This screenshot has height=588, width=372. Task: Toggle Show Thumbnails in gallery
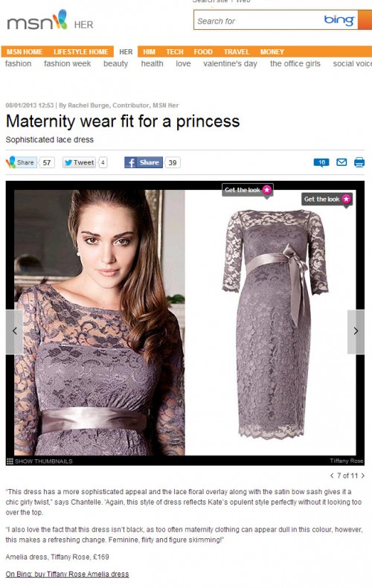pos(39,461)
